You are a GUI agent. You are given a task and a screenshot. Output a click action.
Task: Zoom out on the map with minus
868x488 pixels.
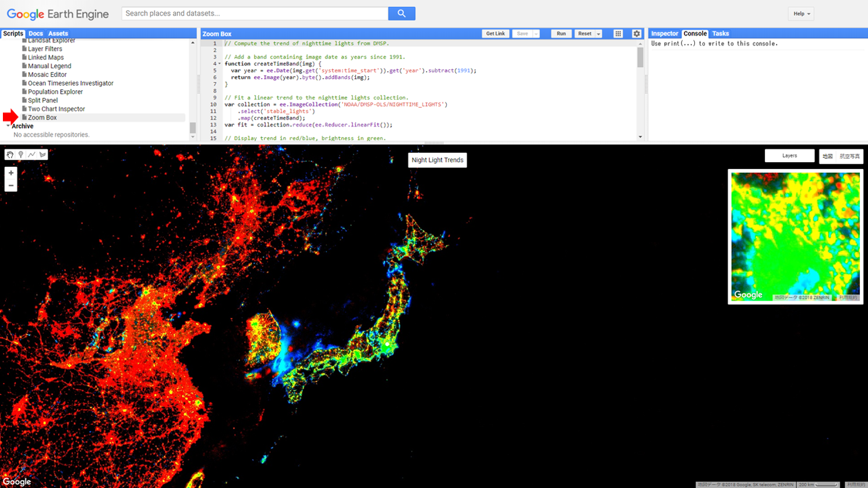[11, 185]
